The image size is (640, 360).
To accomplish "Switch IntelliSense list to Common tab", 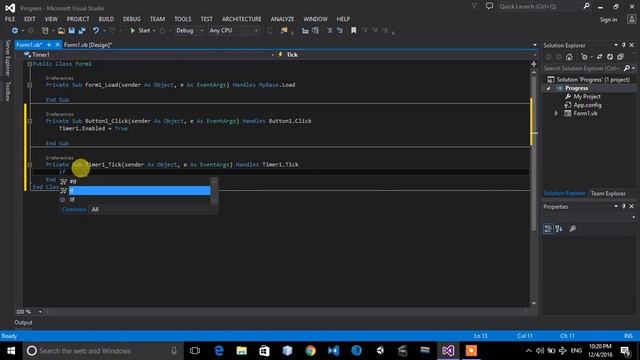I will pos(74,209).
